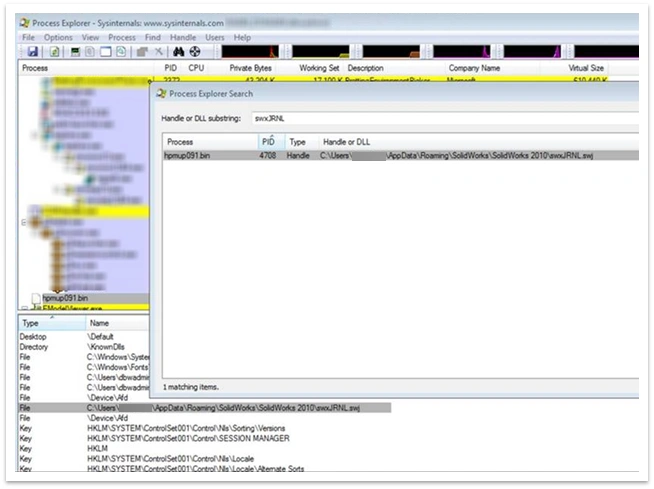Click the first magenta I/O graph
Viewport: 654px width, 489px height.
tap(462, 51)
